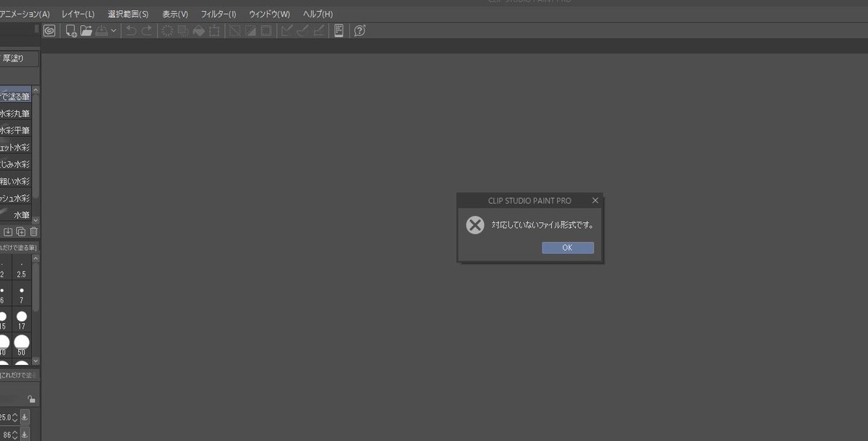Choose brush size 50 preset

22,346
